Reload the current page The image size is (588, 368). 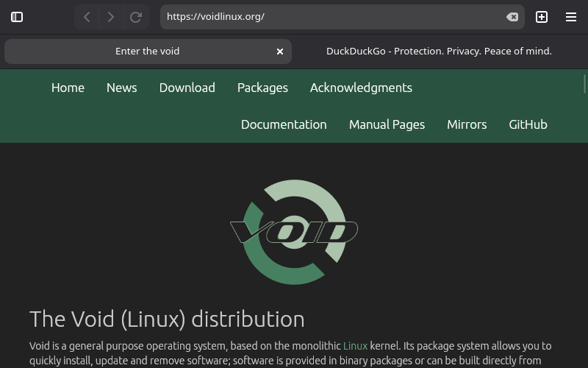[x=136, y=17]
